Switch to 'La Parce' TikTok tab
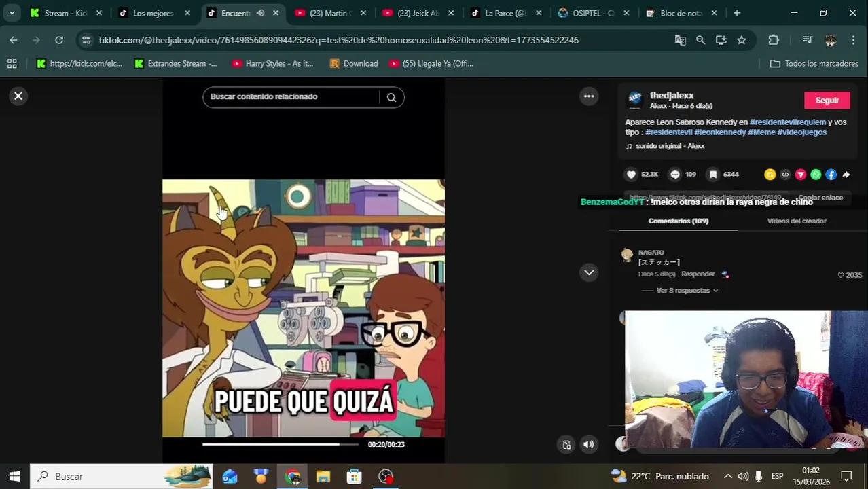Viewport: 868px width, 489px height. point(506,13)
